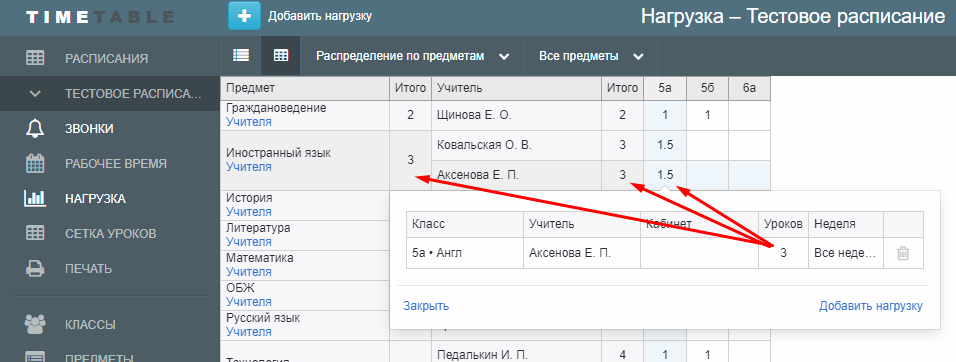Open the Все недели week selector
This screenshot has width=956, height=362.
pos(846,253)
